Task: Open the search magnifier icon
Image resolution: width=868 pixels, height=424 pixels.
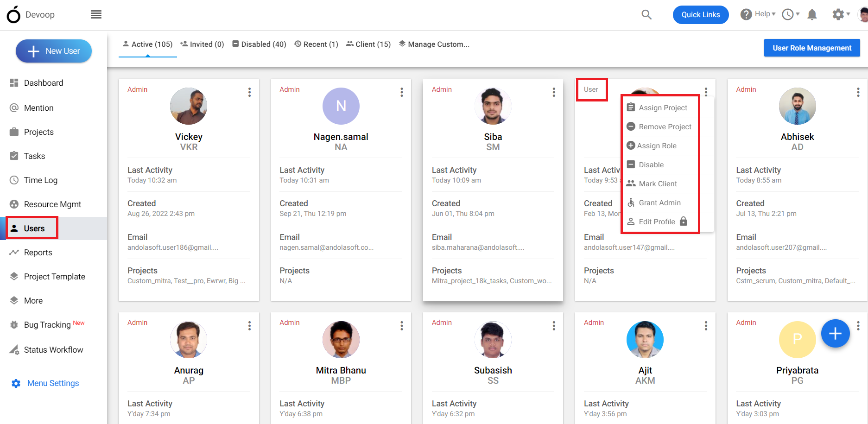Action: [x=646, y=15]
